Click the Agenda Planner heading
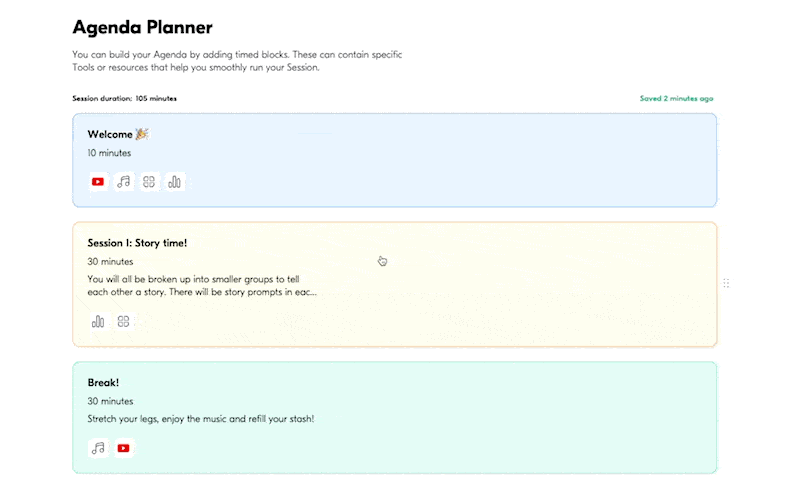 (x=142, y=28)
